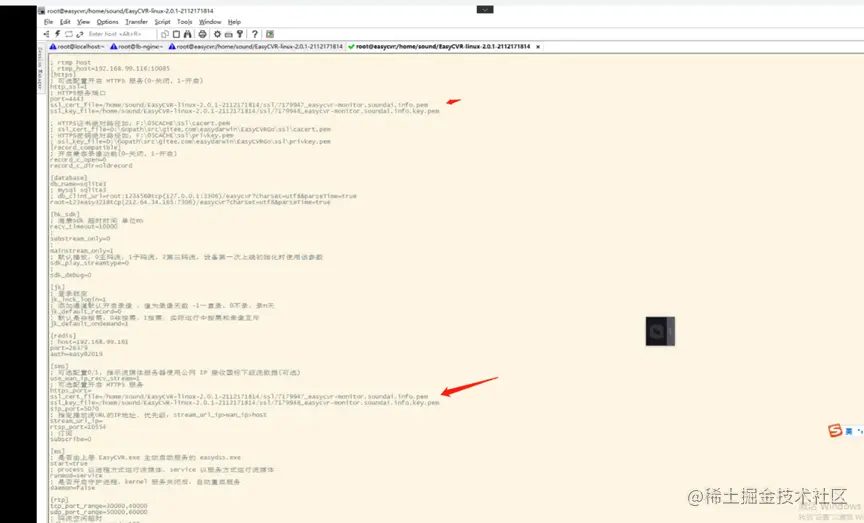The height and width of the screenshot is (523, 864).
Task: Toggle Sogou English/Chinese input mode indicator
Action: tap(849, 431)
